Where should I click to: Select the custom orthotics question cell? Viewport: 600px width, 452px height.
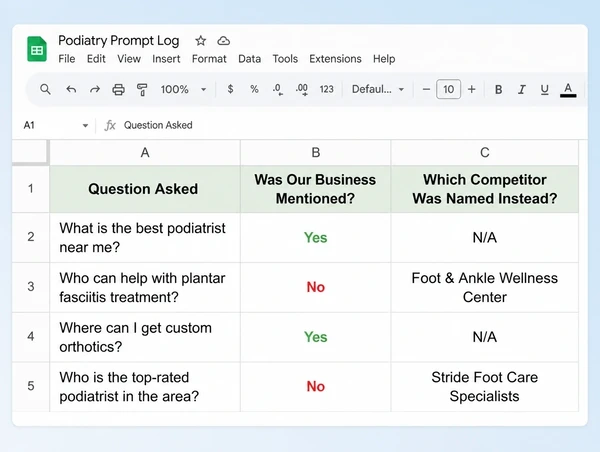coord(145,337)
